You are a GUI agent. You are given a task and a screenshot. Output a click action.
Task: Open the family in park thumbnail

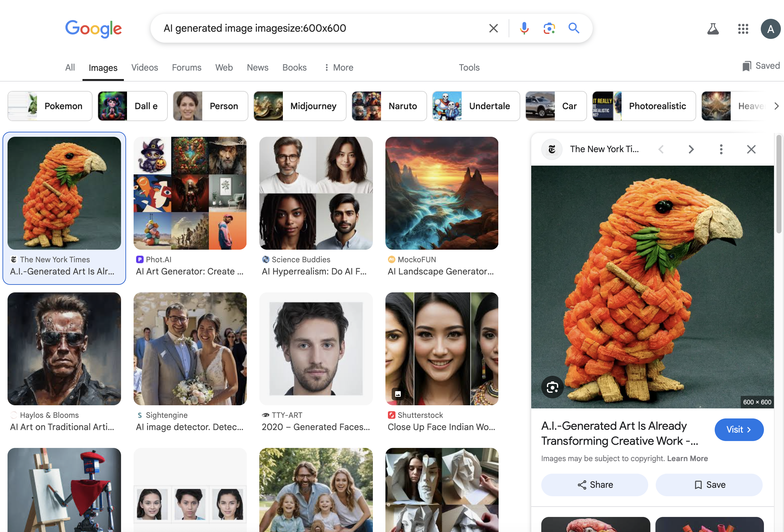point(316,490)
